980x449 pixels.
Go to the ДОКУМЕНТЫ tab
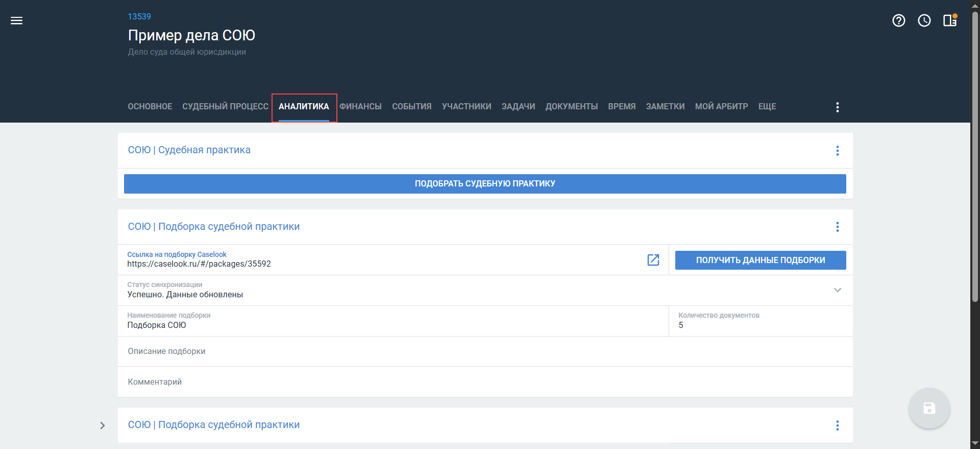tap(571, 107)
